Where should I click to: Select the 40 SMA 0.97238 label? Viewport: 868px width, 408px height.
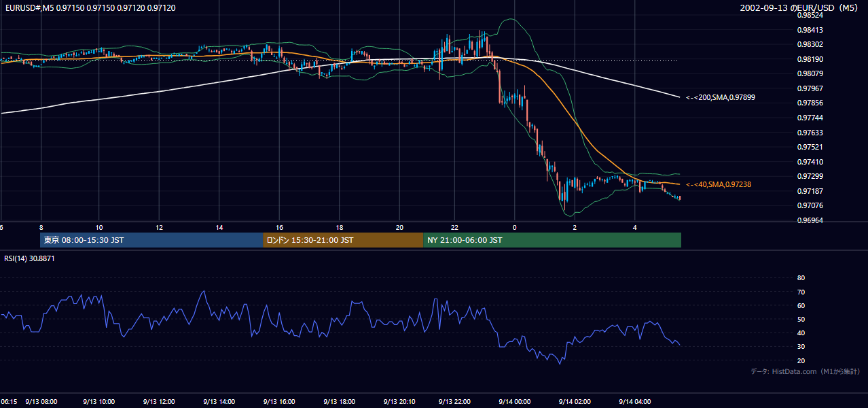pos(719,184)
